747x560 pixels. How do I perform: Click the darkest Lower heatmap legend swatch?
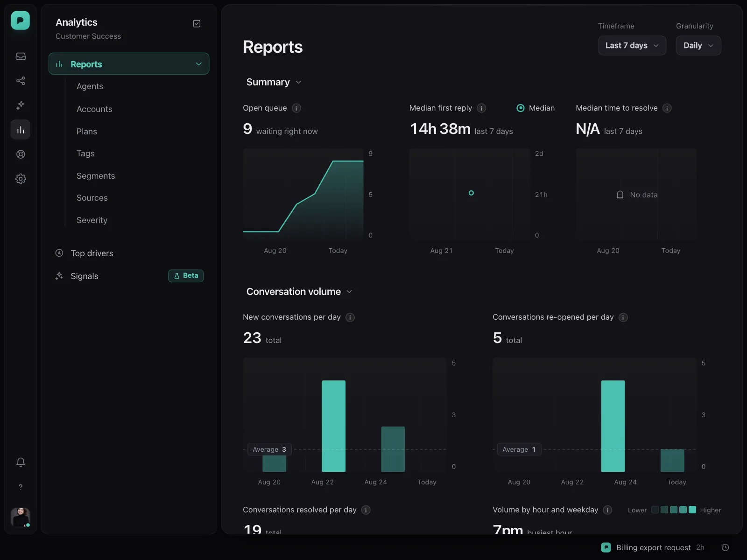click(655, 510)
